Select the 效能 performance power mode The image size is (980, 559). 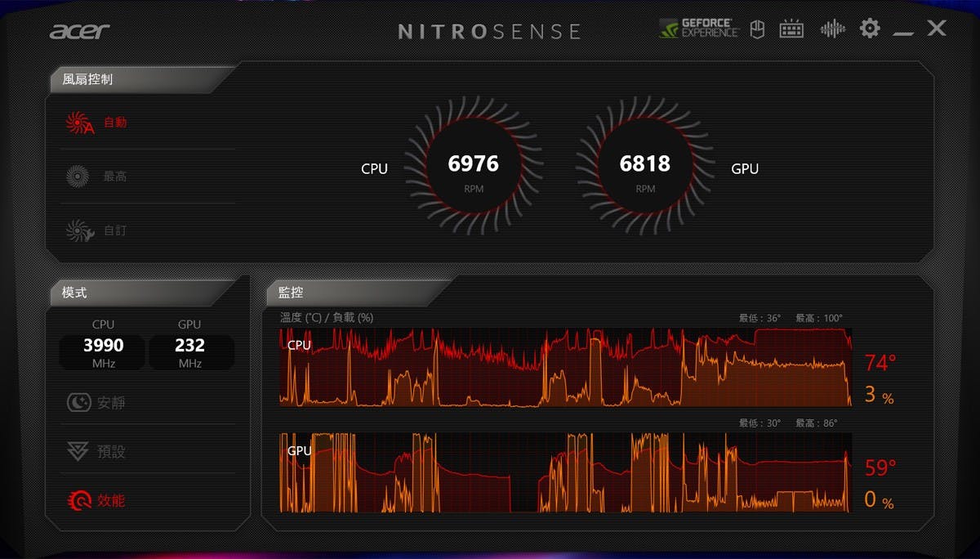tap(78, 500)
